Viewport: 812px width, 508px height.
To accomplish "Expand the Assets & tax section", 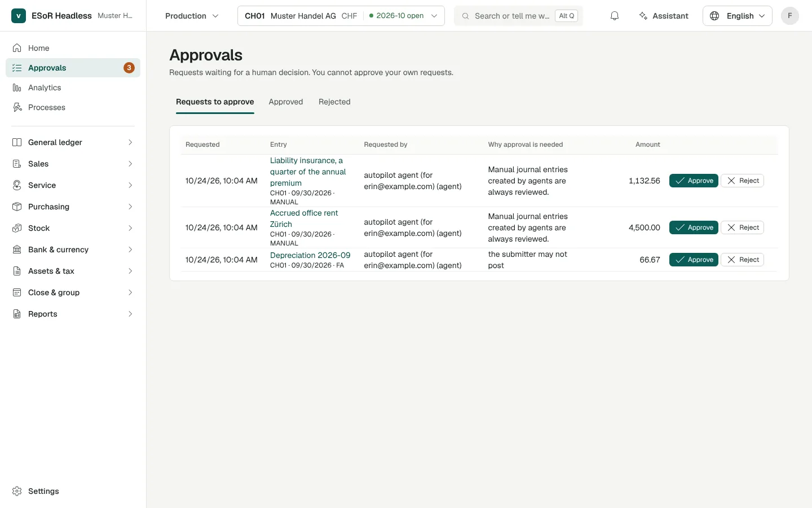I will click(x=73, y=271).
